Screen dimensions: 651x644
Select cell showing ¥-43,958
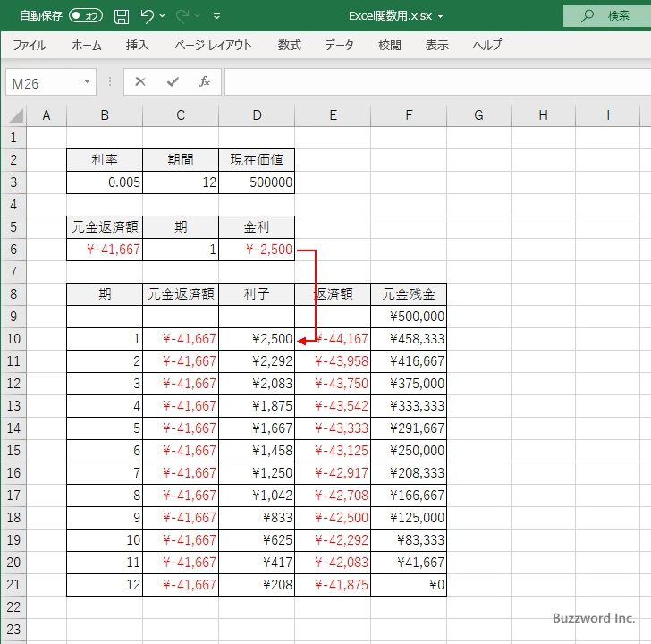333,361
